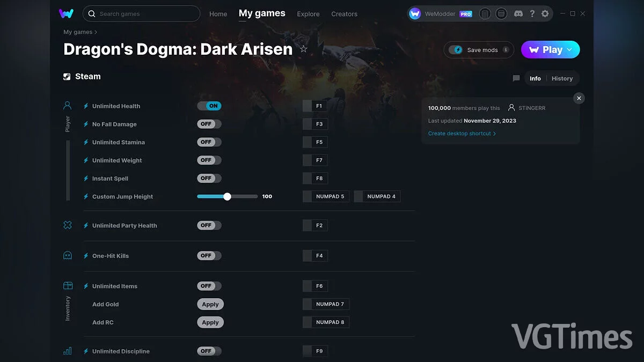
Task: Click the help question mark icon
Action: coord(532,13)
